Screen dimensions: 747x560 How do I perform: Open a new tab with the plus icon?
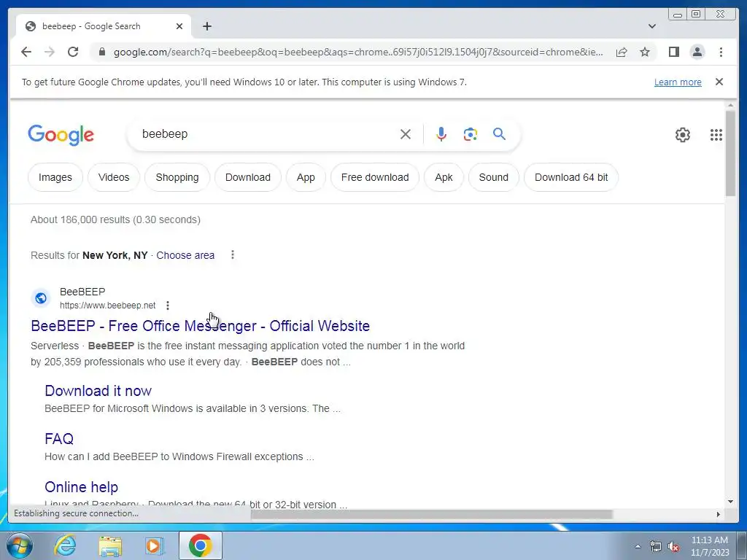click(206, 26)
